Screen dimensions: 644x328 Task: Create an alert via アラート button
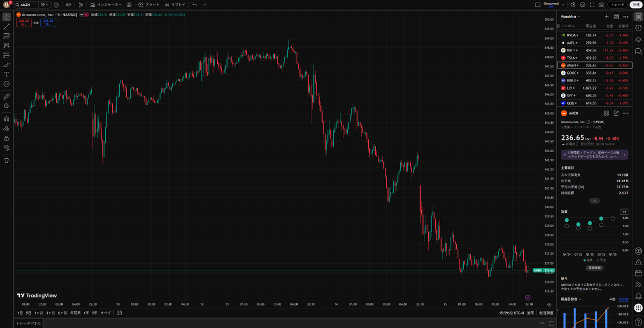(149, 4)
